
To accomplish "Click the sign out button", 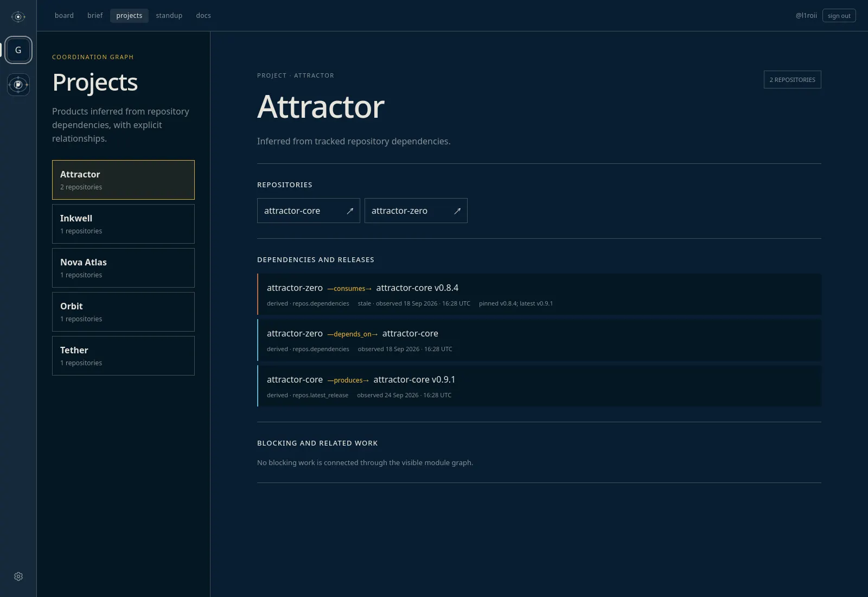I will (x=839, y=16).
